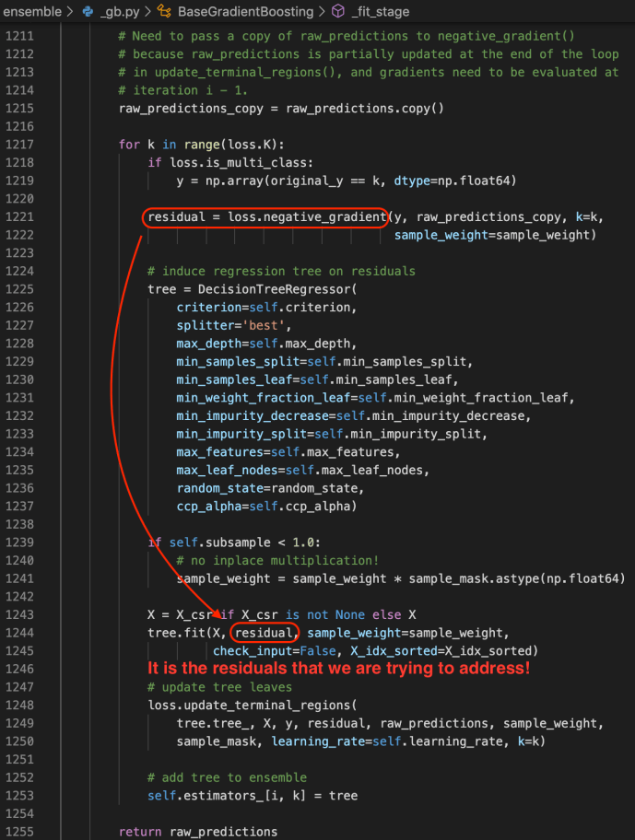Click 'max_leaf_nodes=self.max_leaf_nodes,' line
The image size is (635, 840).
click(303, 471)
